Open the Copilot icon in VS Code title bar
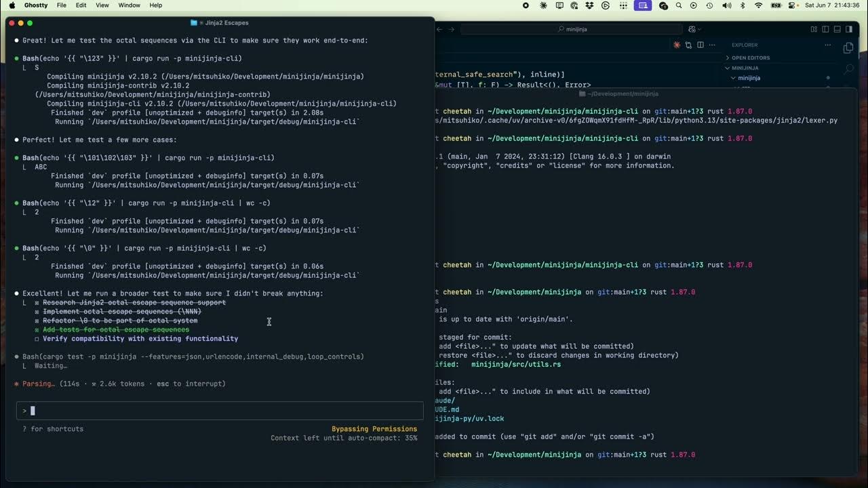 pyautogui.click(x=692, y=29)
